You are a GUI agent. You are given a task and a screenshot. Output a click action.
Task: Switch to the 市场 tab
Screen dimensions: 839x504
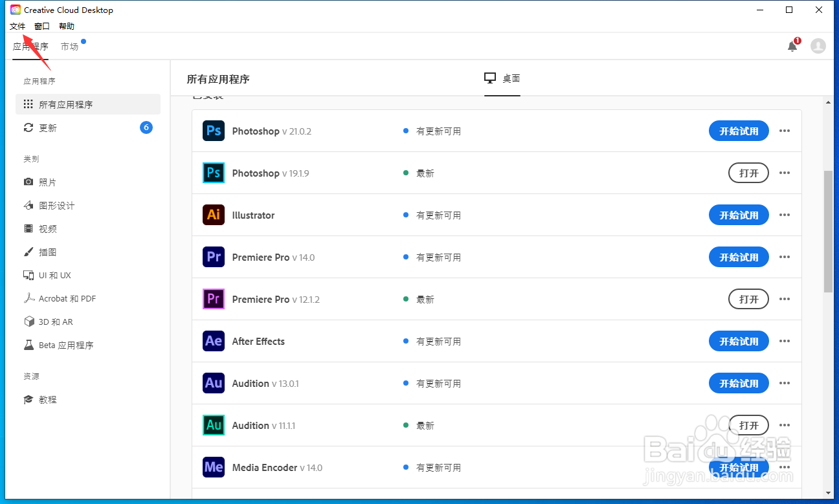(x=70, y=47)
